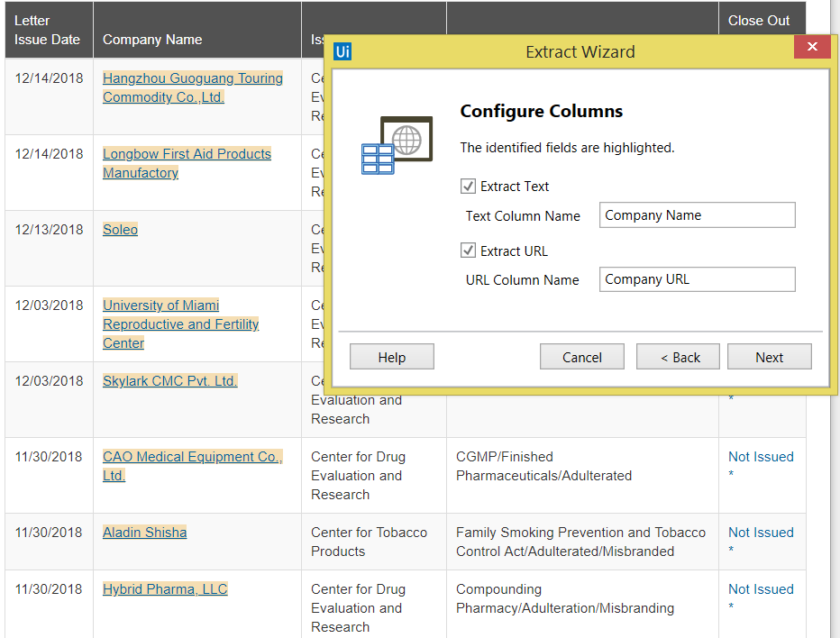This screenshot has height=638, width=840.
Task: Click the Extract Wizard title bar text
Action: [580, 52]
